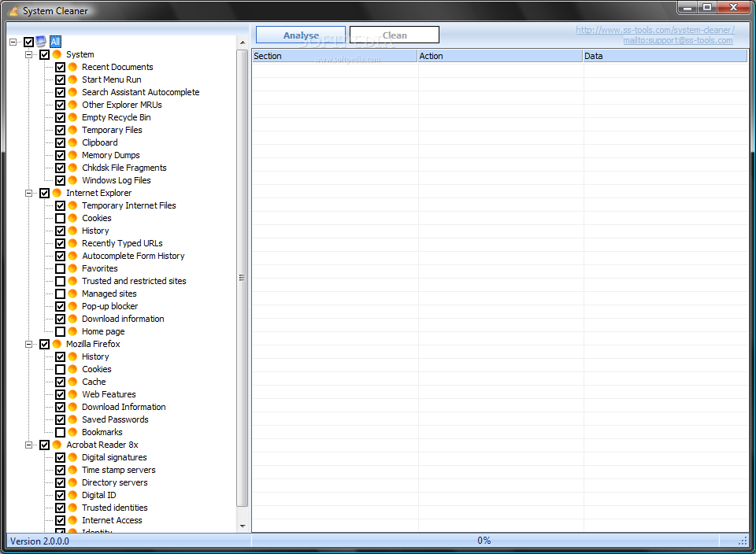The height and width of the screenshot is (554, 756).
Task: Click the Analyse button
Action: coord(301,35)
